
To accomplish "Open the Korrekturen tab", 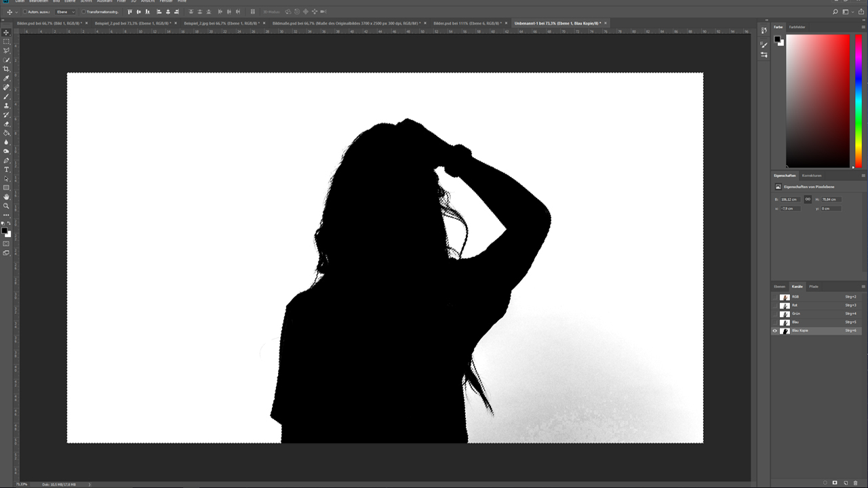I will (812, 176).
